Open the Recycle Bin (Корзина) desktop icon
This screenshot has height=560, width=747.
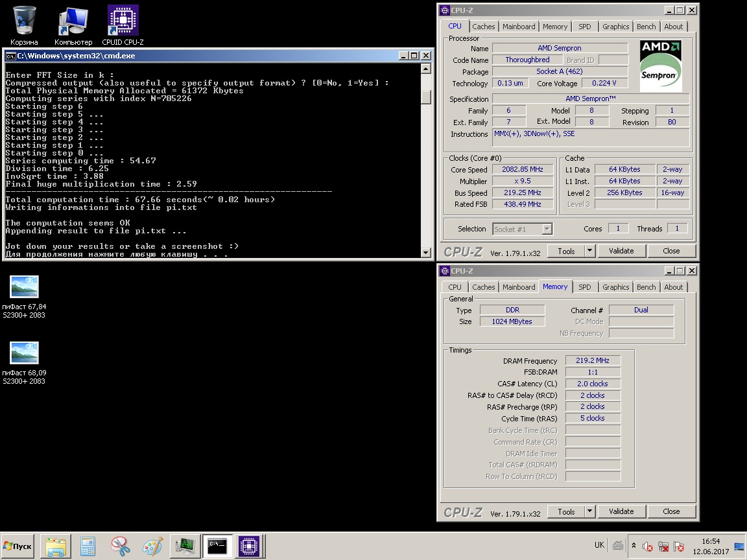[x=24, y=26]
